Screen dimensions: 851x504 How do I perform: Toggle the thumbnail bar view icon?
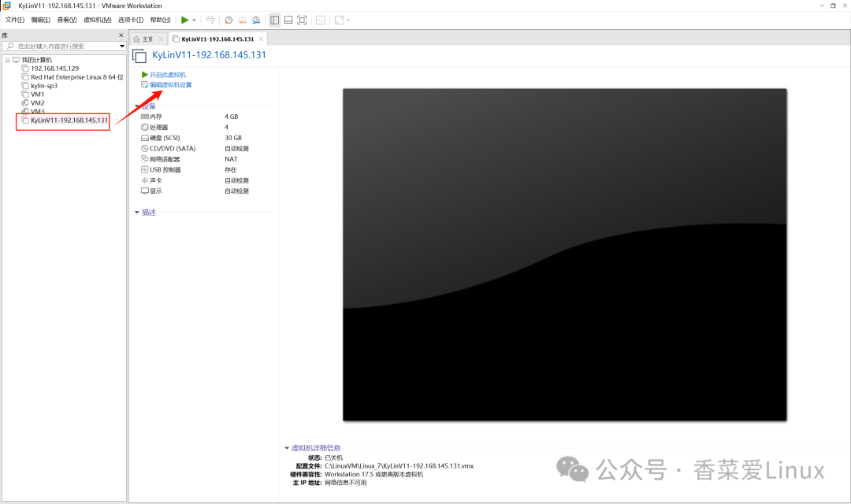[288, 20]
